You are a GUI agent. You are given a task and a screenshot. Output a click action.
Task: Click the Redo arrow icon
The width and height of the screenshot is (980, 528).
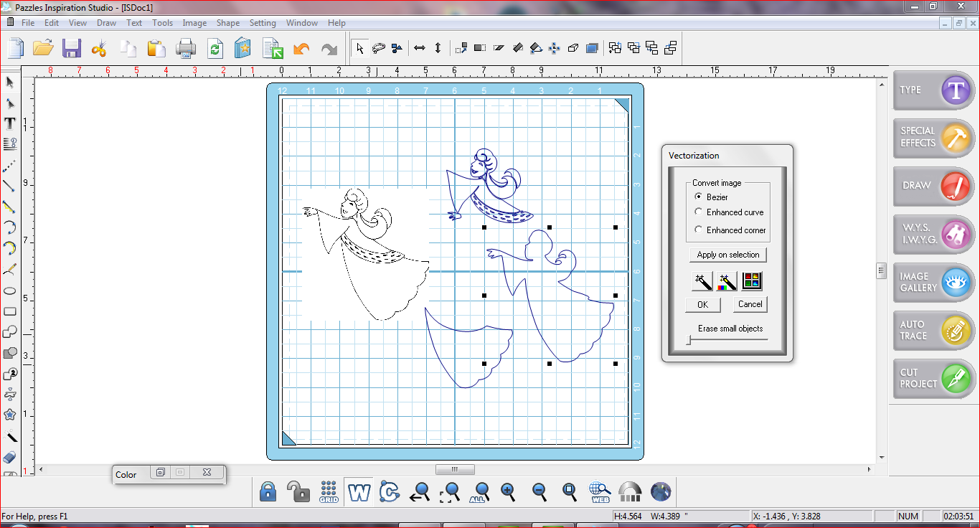click(329, 48)
